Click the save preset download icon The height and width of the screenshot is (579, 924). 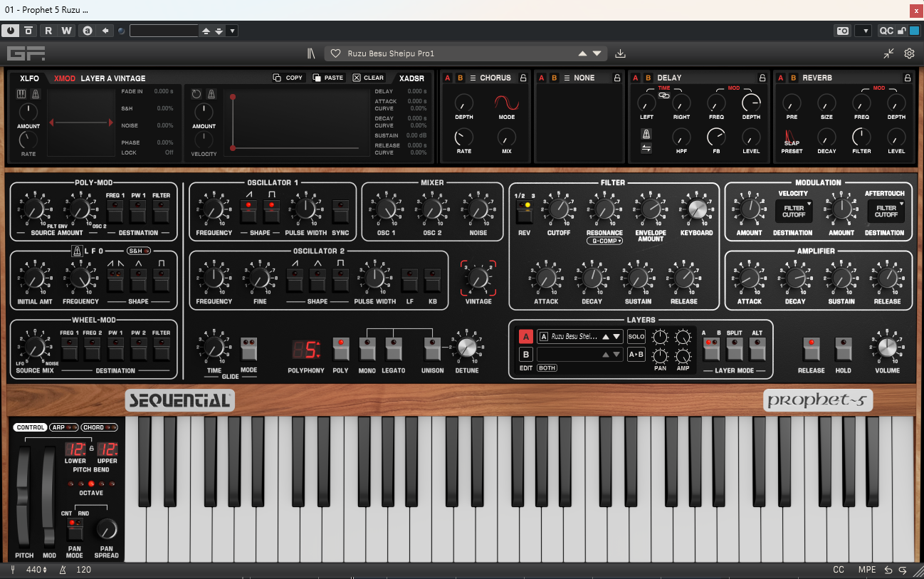tap(621, 53)
